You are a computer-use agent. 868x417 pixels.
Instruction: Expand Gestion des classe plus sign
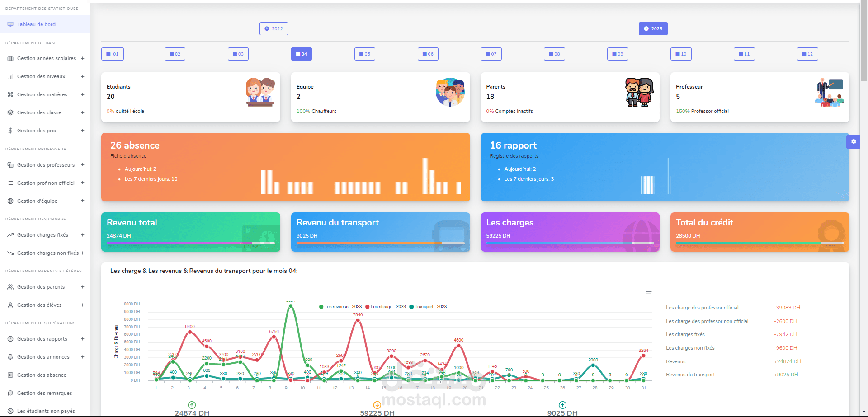(x=83, y=112)
